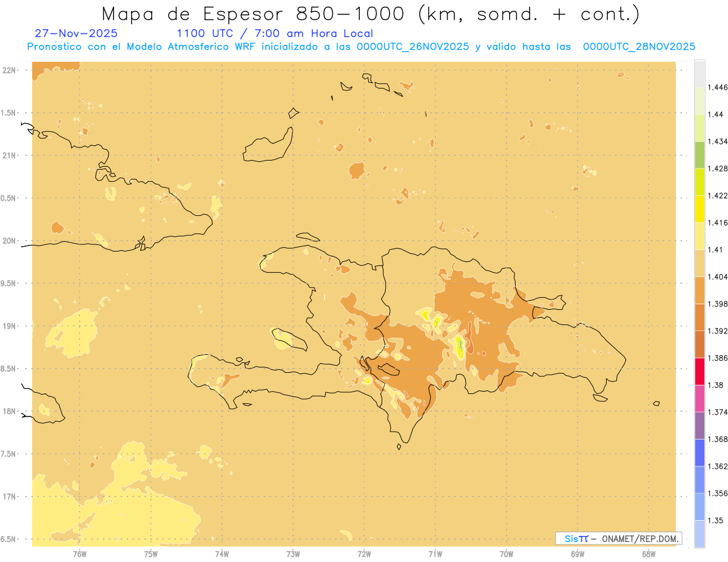The image size is (728, 562).
Task: Click the initialization time "0000UTC_26NOV2025"
Action: coord(413,47)
